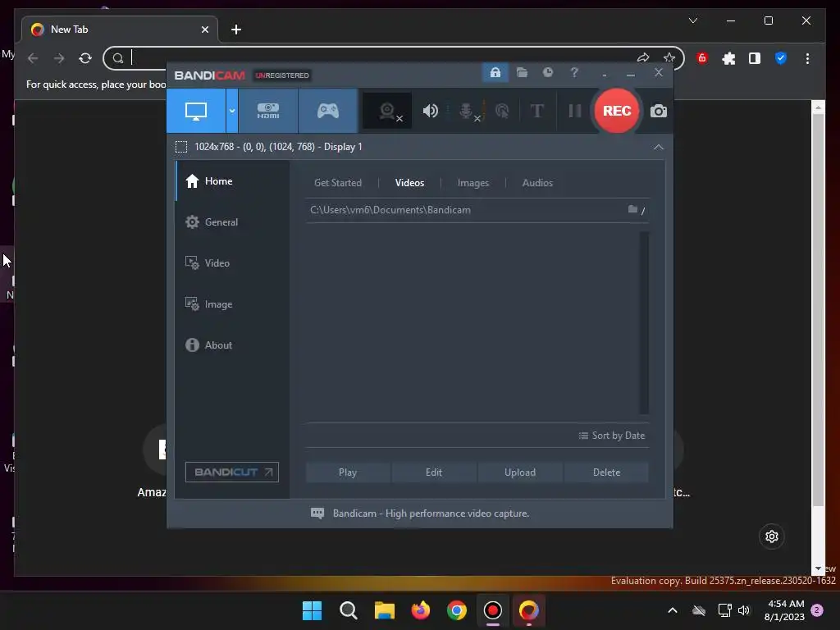This screenshot has height=630, width=840.
Task: Collapse the panel with the chevron arrow
Action: point(659,147)
